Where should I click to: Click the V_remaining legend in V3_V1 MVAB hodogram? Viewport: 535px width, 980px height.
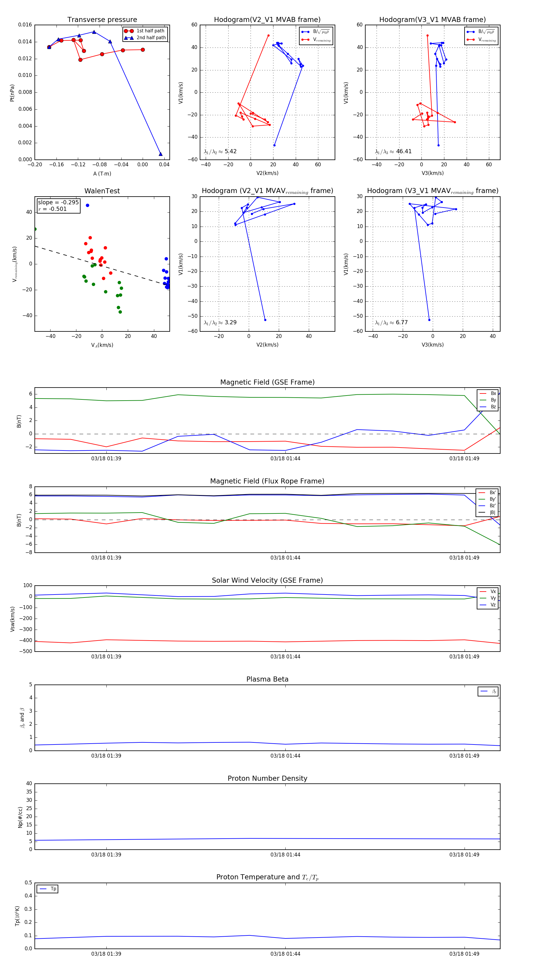481,39
